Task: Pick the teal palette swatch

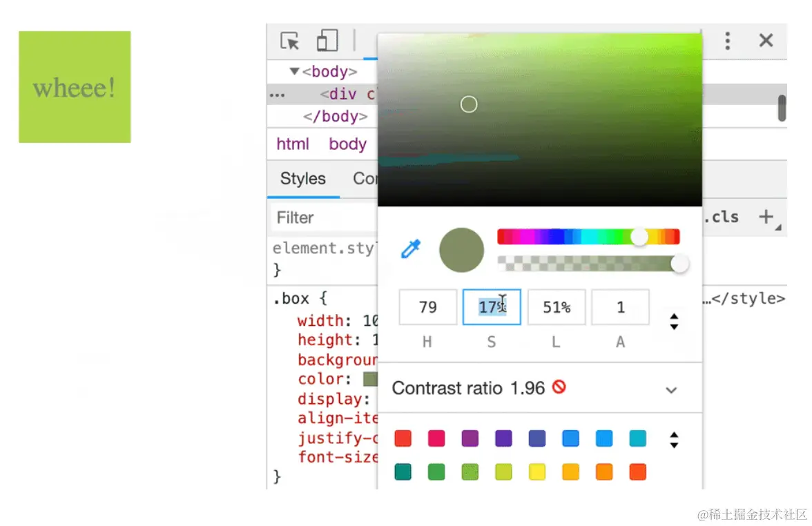Action: click(403, 472)
